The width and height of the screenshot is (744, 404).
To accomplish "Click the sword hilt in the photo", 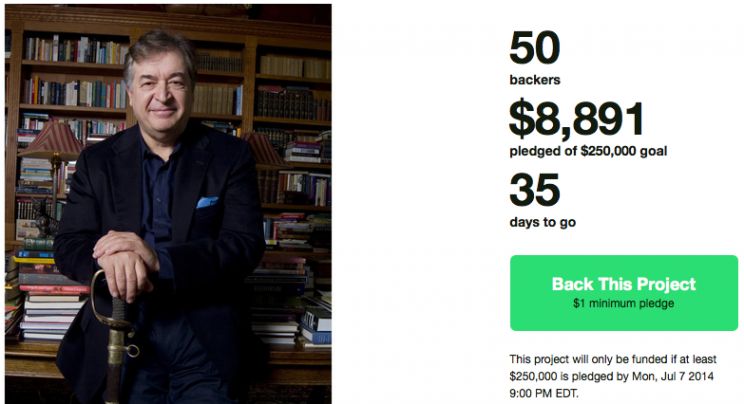I will coord(114,311).
